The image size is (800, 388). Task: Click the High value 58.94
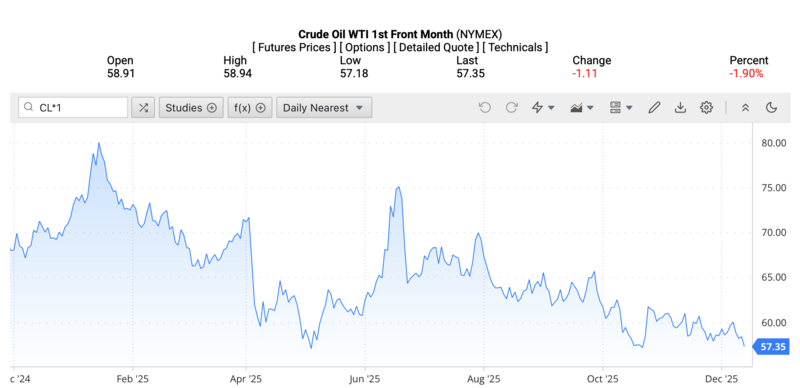coord(237,74)
